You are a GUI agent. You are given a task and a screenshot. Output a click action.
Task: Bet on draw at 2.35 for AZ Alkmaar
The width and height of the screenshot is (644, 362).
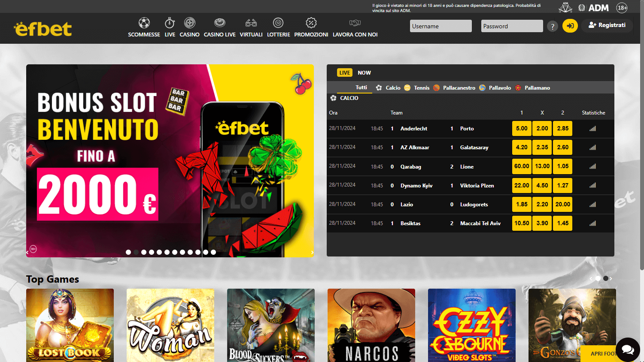542,148
